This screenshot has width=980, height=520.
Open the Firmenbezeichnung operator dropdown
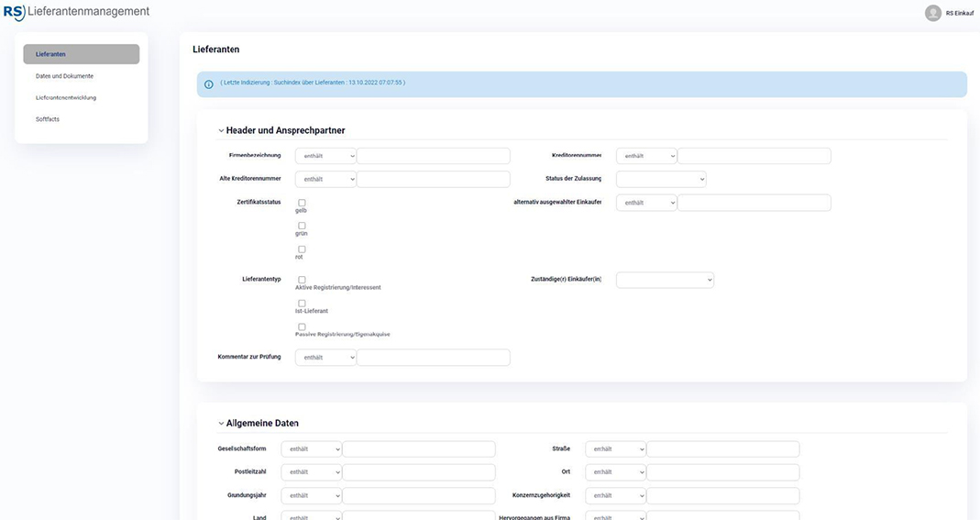325,156
